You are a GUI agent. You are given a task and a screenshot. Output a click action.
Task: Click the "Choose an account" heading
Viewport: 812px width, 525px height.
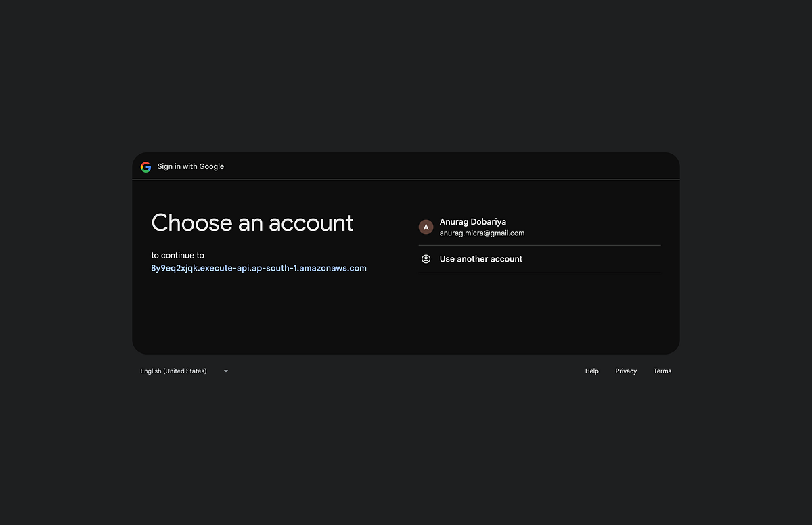click(252, 223)
